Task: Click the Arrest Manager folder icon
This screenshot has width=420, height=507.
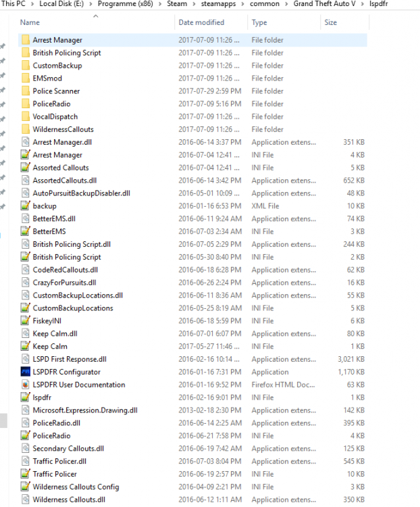Action: [x=26, y=40]
